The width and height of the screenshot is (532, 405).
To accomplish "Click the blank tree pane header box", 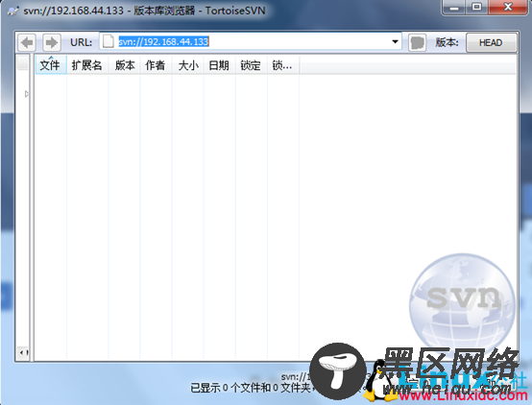I will 23,62.
